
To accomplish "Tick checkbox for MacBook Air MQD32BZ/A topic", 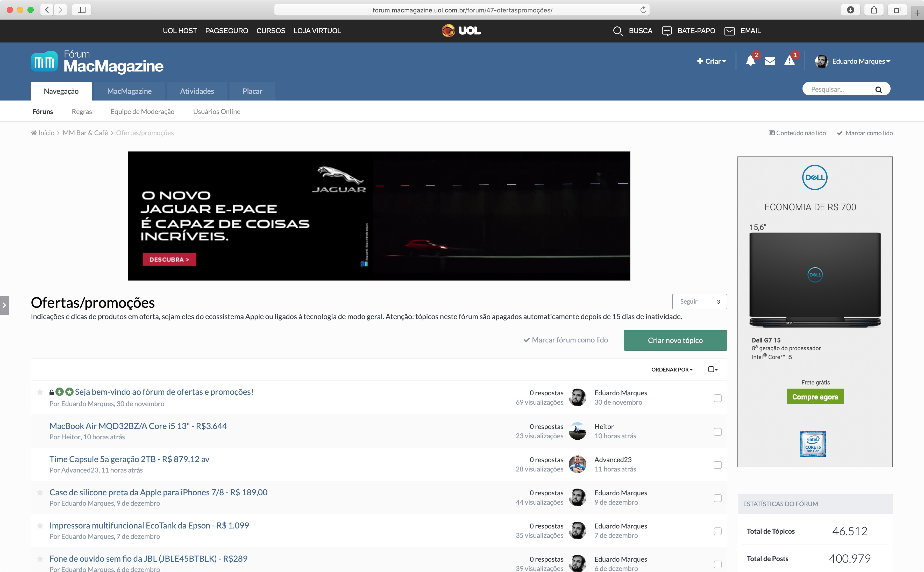I will click(717, 432).
